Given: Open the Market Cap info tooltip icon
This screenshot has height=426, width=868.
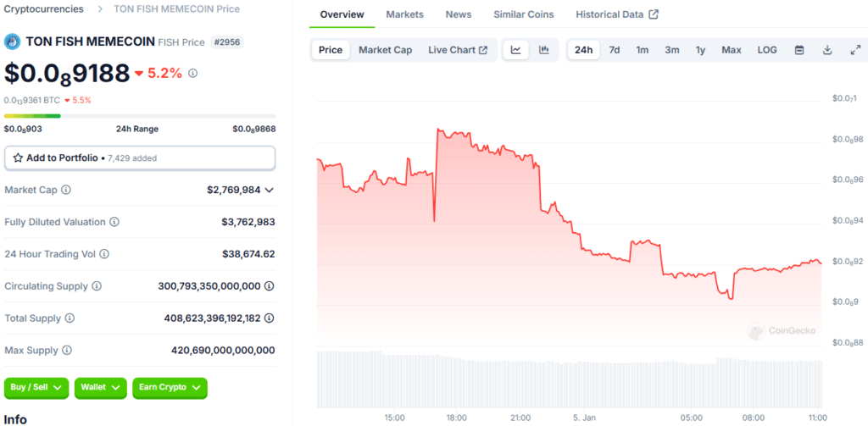Looking at the screenshot, I should click(66, 190).
